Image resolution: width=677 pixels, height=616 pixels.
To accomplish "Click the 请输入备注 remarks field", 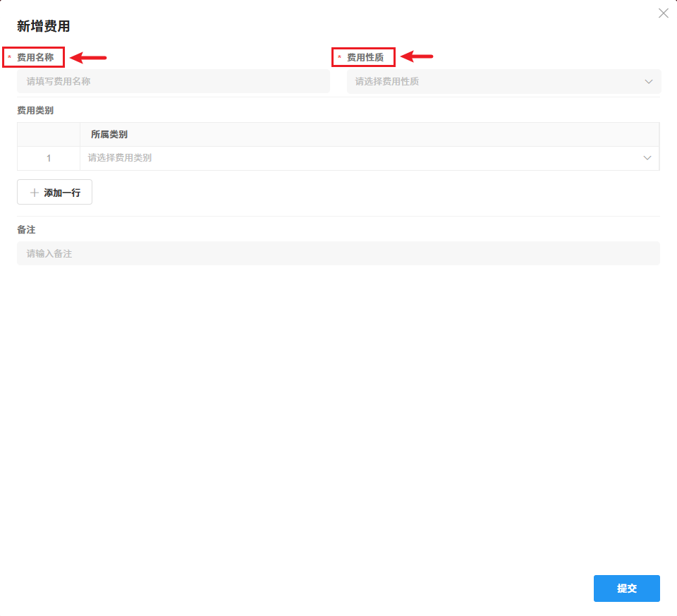I will 338,253.
